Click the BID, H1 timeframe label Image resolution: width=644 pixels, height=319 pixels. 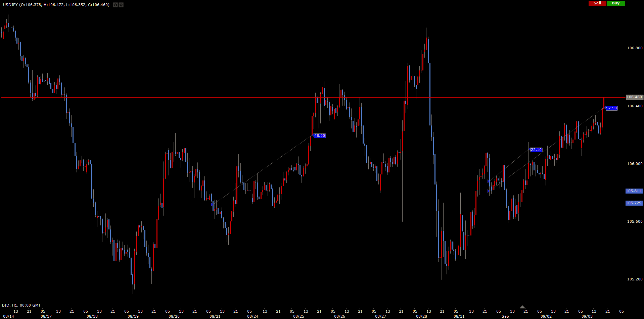21,306
